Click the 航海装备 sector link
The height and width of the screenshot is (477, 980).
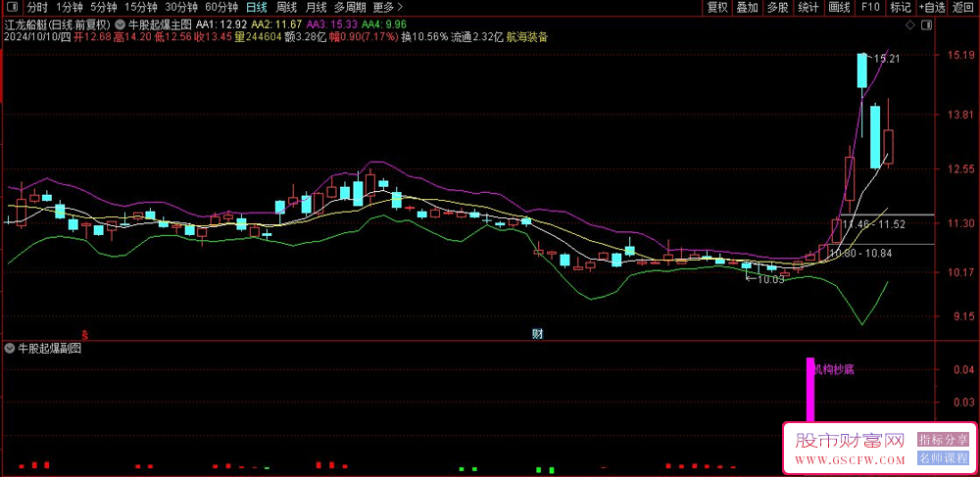(527, 37)
